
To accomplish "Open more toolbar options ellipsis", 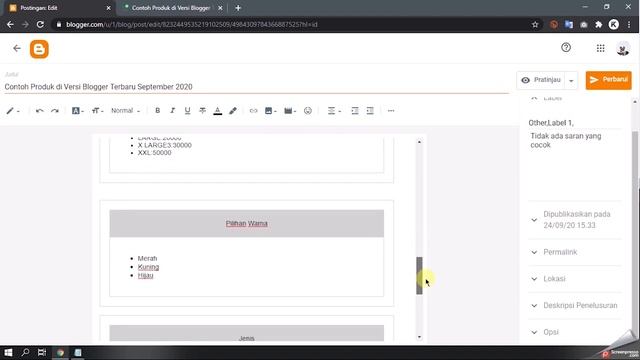I will [391, 111].
